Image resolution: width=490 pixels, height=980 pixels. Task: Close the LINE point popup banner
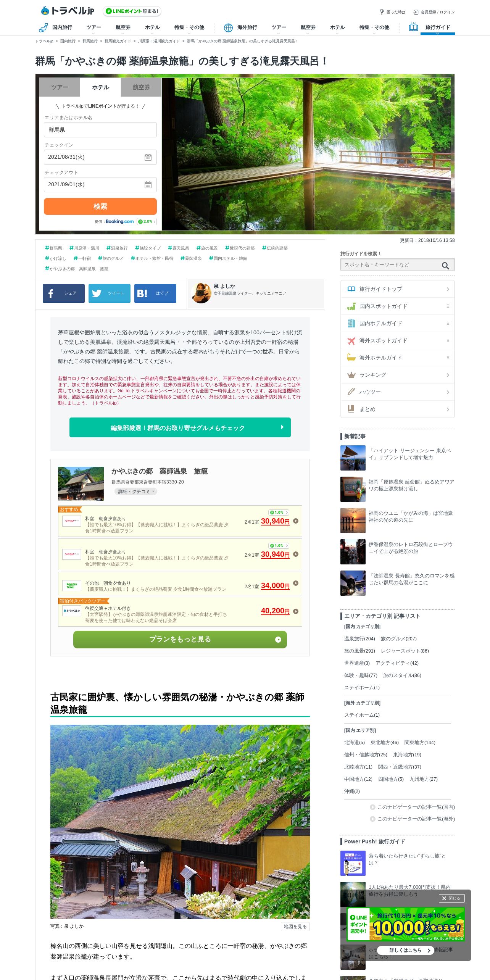[x=451, y=898]
